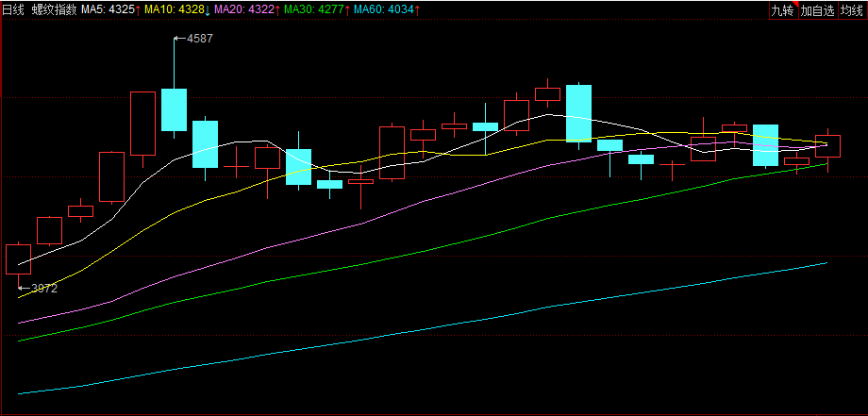This screenshot has height=416, width=868.
Task: Click the MA20: 4322 indicator label
Action: click(247, 10)
